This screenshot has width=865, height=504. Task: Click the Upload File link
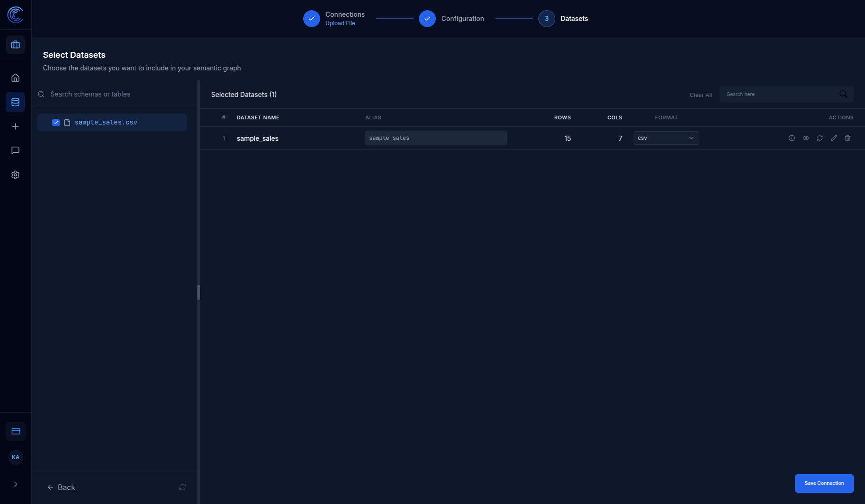click(340, 23)
